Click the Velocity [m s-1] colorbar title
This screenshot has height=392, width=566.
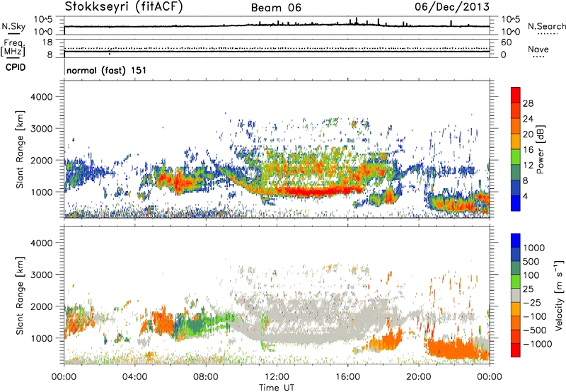559,295
